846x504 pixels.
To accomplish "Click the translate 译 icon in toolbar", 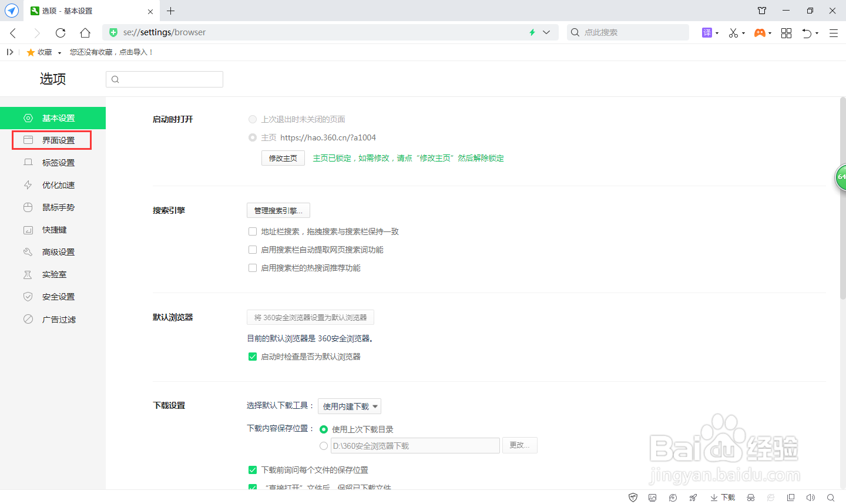I will (x=707, y=33).
